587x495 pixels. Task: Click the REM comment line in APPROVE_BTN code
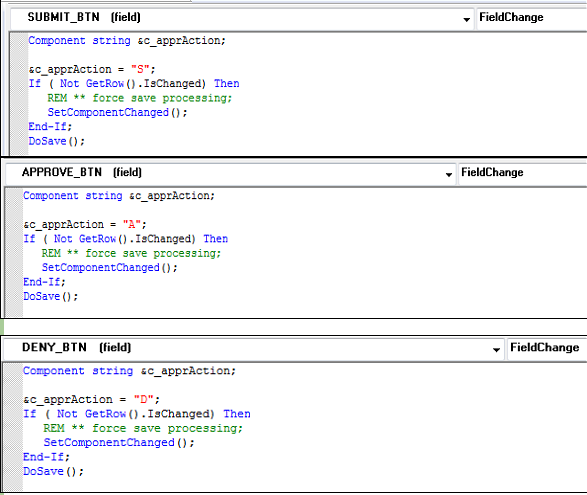point(131,253)
